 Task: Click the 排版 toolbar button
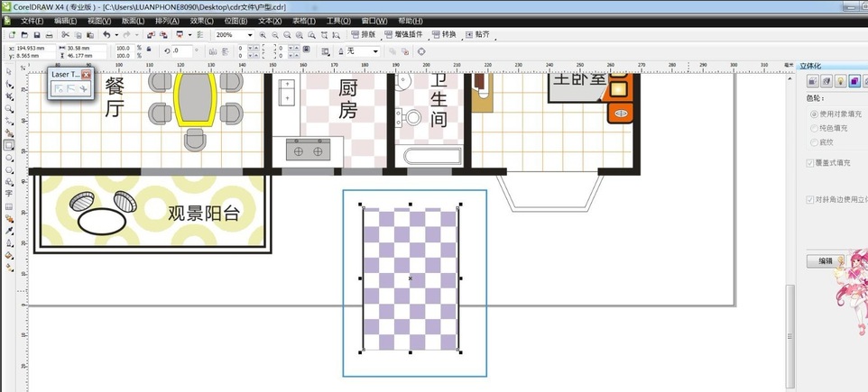click(x=364, y=34)
